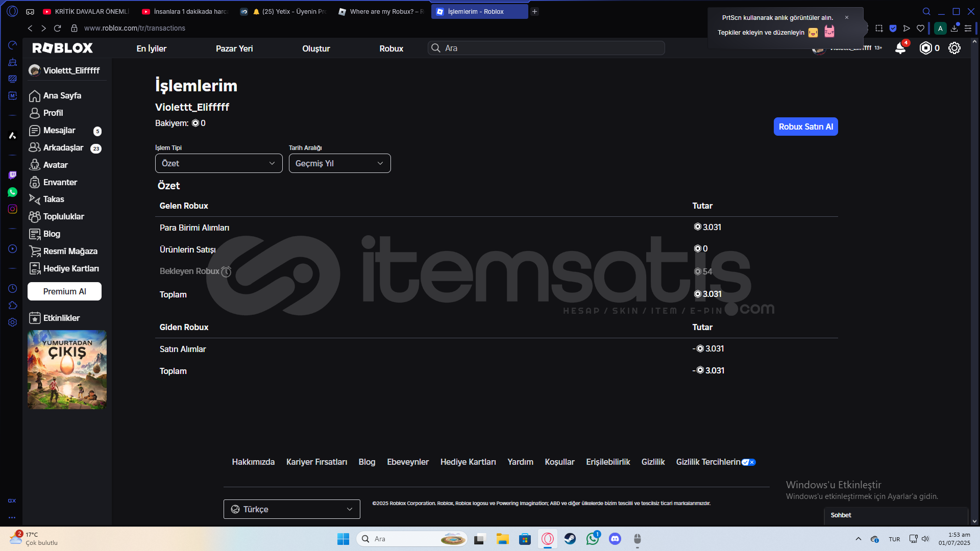Open Steam from the Windows taskbar
980x551 pixels.
570,539
